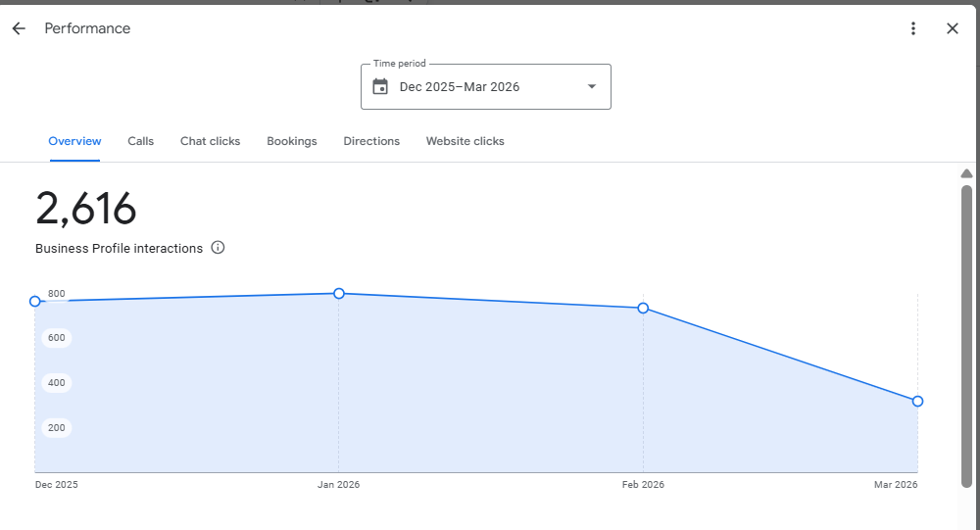Open the Bookings tab
Image resolution: width=980 pixels, height=530 pixels.
click(x=292, y=141)
